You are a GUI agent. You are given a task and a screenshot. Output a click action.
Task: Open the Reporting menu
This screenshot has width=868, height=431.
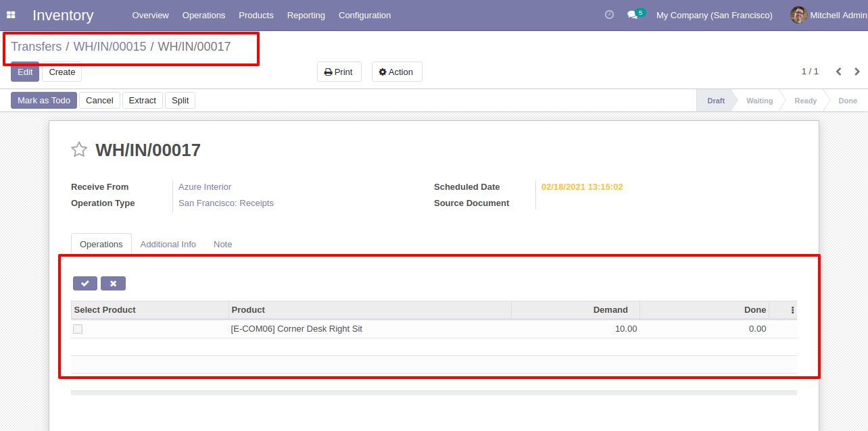(x=306, y=15)
